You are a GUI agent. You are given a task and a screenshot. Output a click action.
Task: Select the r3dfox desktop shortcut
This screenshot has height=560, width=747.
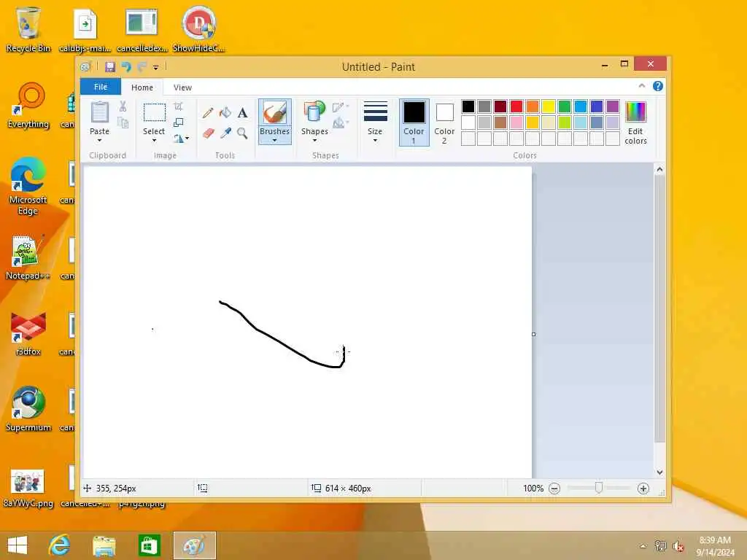point(28,333)
